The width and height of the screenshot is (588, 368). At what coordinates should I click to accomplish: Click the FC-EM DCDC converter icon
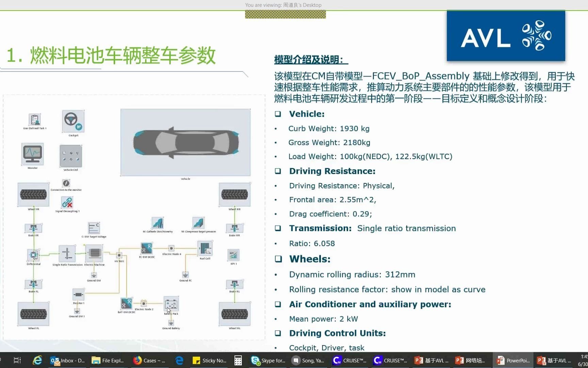[147, 248]
